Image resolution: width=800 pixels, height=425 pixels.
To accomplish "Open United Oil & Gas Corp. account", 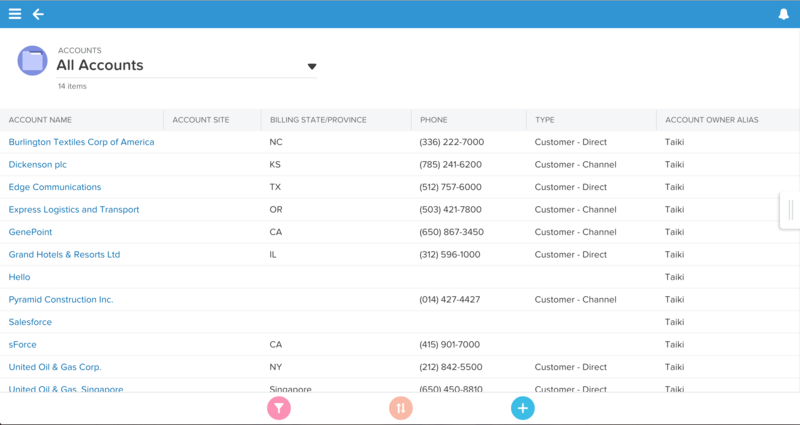I will pyautogui.click(x=55, y=367).
